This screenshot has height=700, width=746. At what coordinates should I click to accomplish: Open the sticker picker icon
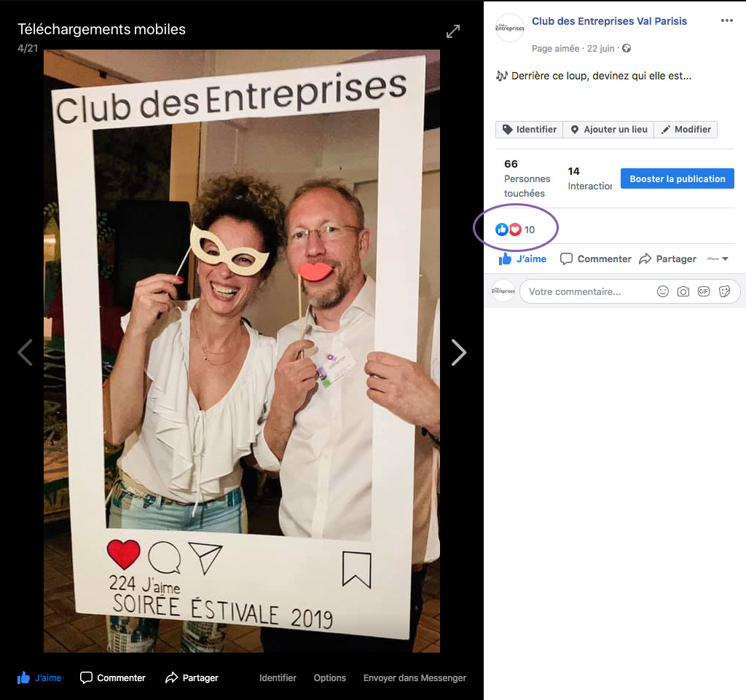click(x=724, y=291)
